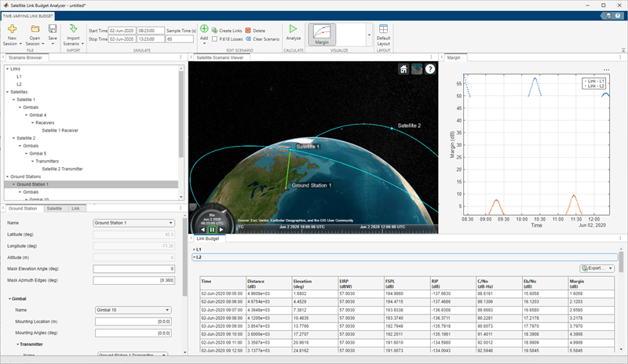This screenshot has width=628, height=364.
Task: Click the play forward arrow in playback widget
Action: pyautogui.click(x=221, y=229)
